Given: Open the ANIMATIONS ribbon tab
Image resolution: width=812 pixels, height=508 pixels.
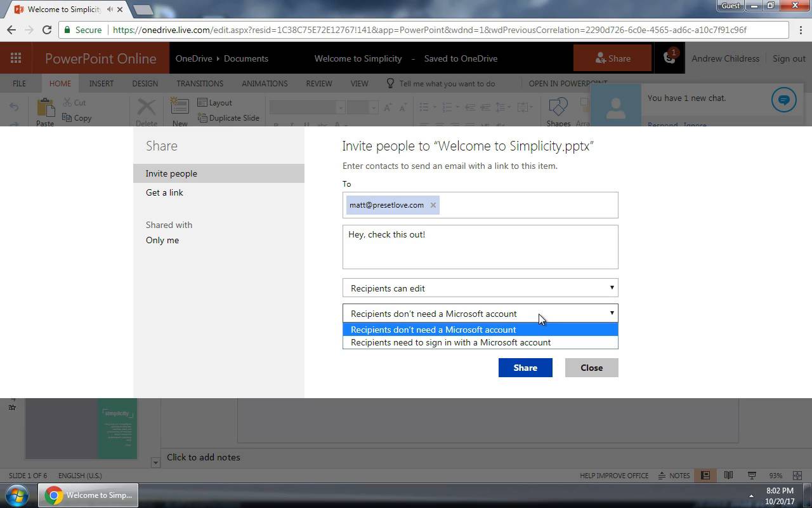Looking at the screenshot, I should point(265,83).
